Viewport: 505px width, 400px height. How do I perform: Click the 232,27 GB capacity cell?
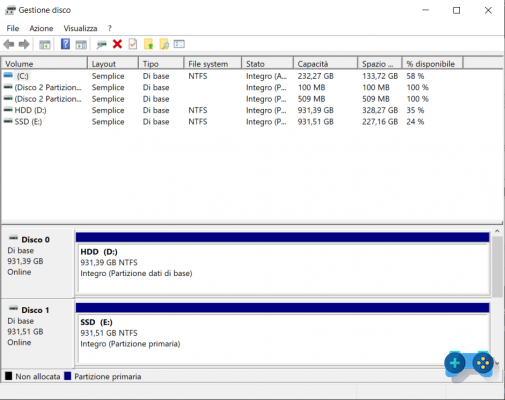pos(316,76)
